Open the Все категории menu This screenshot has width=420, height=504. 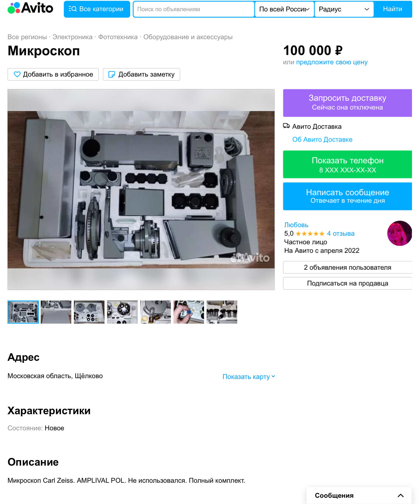pyautogui.click(x=97, y=9)
